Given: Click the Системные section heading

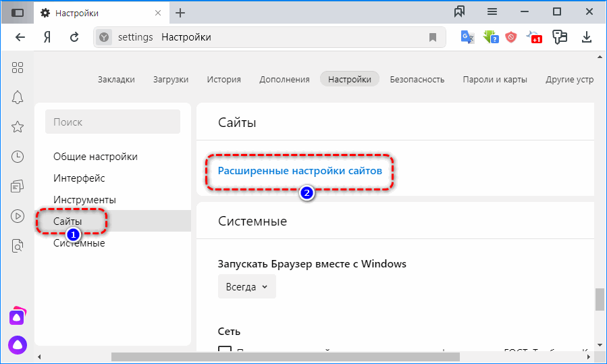Looking at the screenshot, I should coord(253,221).
